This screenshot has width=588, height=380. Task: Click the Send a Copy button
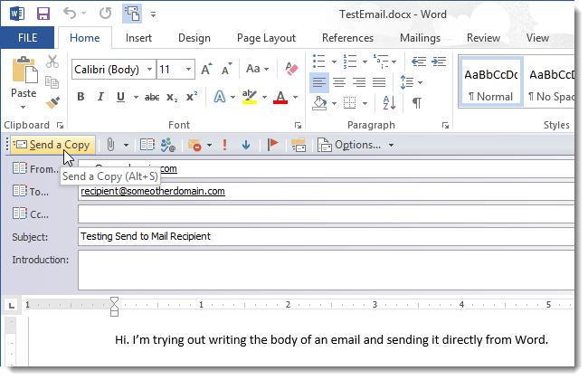point(52,145)
